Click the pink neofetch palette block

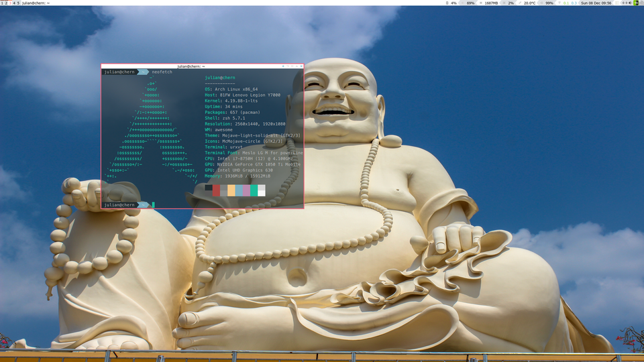[246, 190]
